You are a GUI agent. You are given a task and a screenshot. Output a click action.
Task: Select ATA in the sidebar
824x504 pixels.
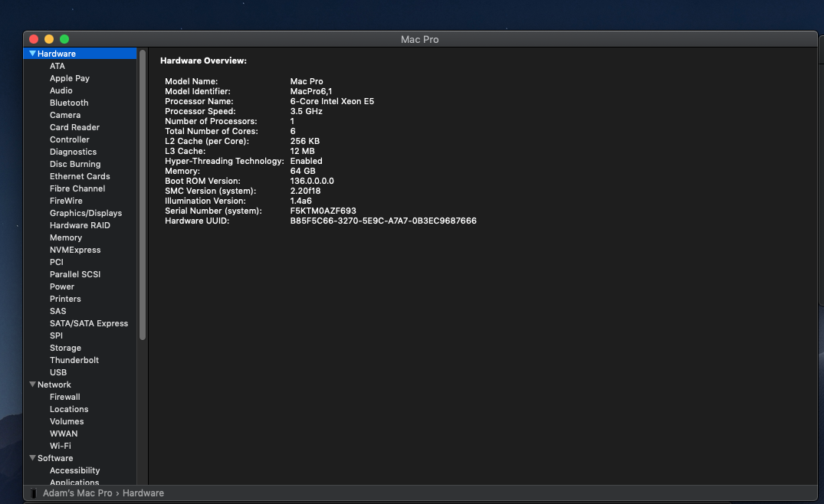point(57,66)
